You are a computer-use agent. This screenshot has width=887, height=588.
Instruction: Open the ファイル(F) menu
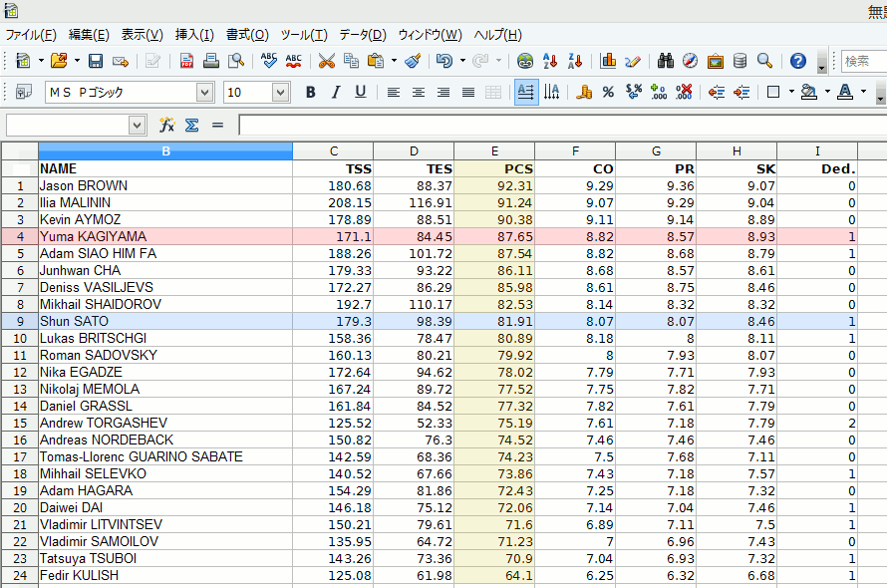(x=31, y=35)
